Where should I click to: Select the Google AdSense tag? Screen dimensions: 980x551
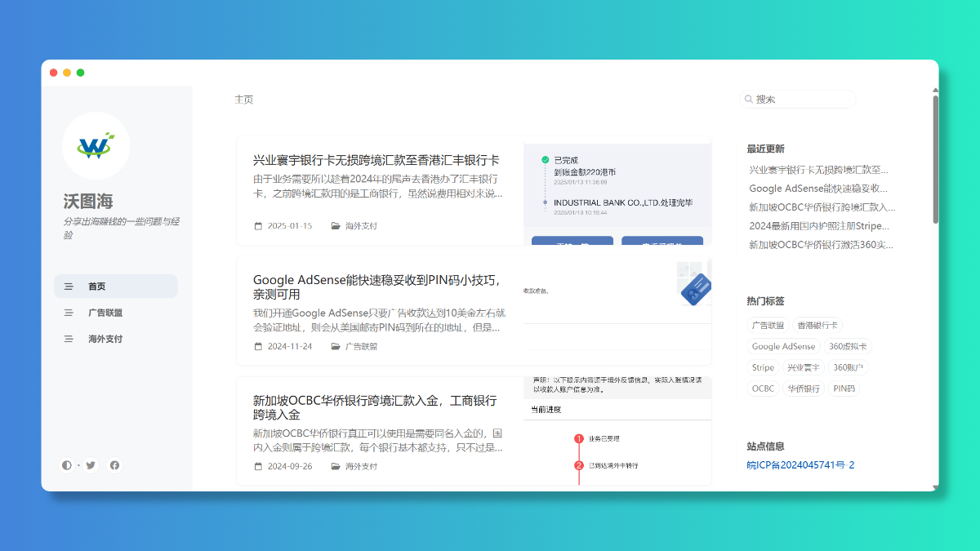[x=783, y=346]
